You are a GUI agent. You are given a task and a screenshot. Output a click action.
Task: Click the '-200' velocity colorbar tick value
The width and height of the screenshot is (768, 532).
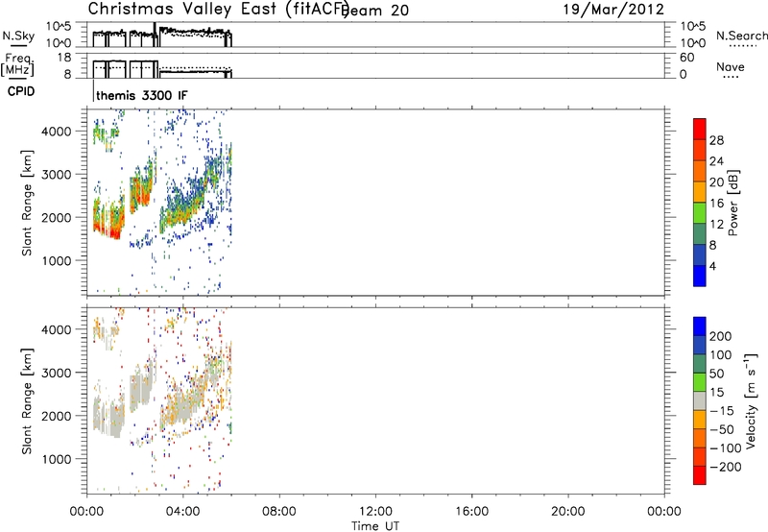[x=726, y=467]
